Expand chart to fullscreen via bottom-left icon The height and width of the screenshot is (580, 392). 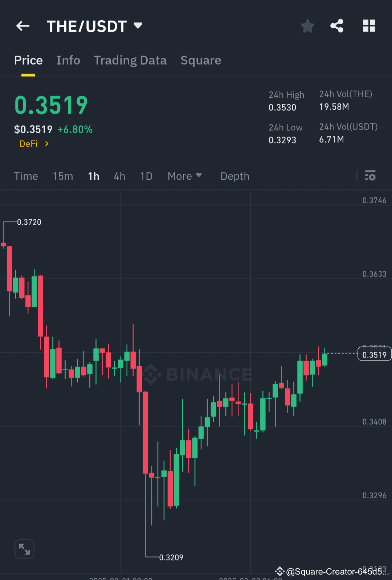coord(24,549)
